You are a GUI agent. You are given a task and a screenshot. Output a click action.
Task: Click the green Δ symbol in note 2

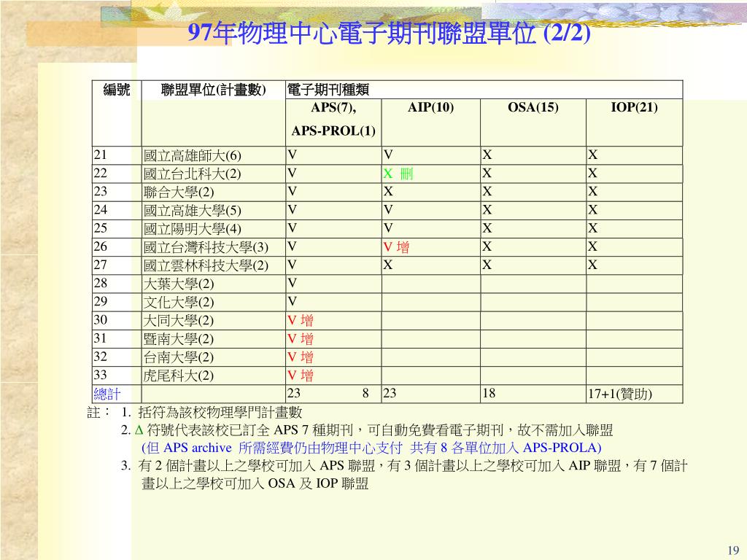click(x=139, y=430)
